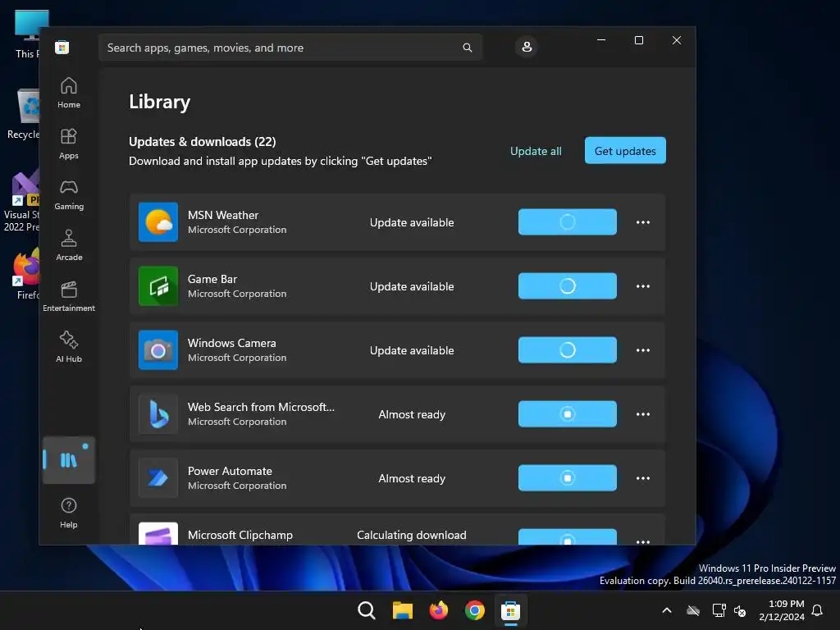Click Update all link

pyautogui.click(x=536, y=151)
